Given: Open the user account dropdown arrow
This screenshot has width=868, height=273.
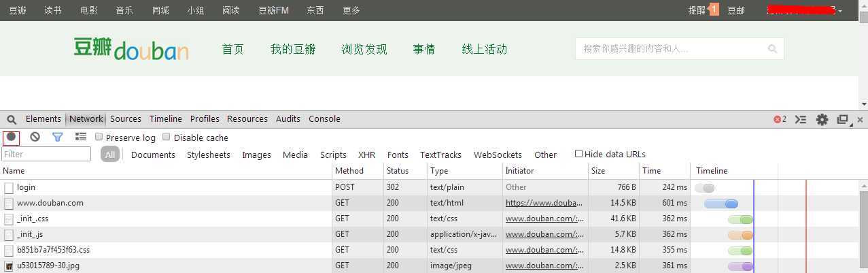Looking at the screenshot, I should tap(840, 10).
